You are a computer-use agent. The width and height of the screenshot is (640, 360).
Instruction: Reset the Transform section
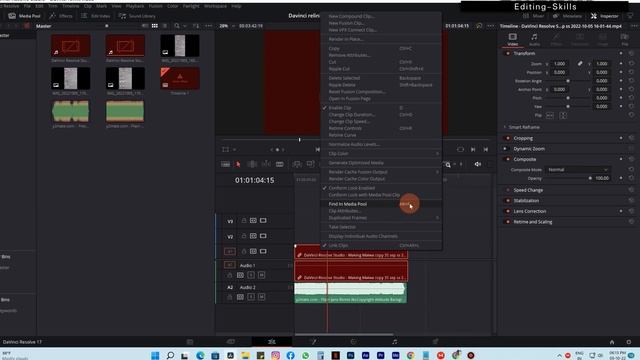631,53
